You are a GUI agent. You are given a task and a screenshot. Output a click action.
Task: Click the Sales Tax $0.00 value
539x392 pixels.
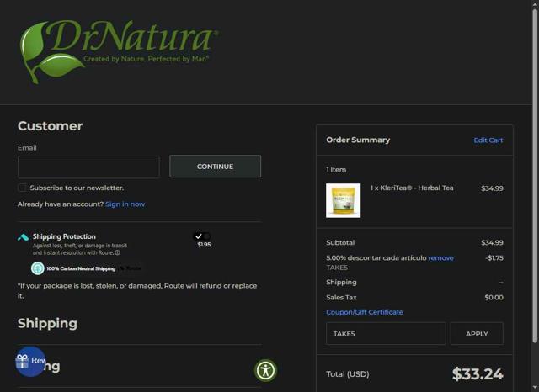[494, 297]
